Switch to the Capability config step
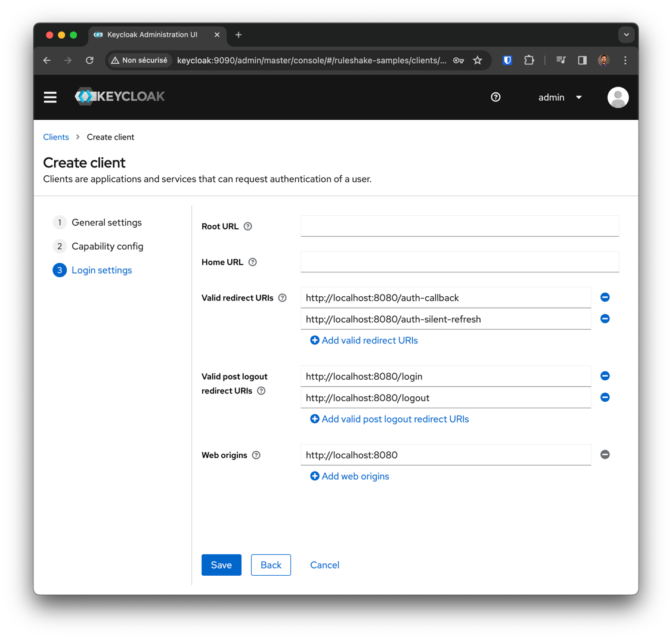 tap(107, 246)
